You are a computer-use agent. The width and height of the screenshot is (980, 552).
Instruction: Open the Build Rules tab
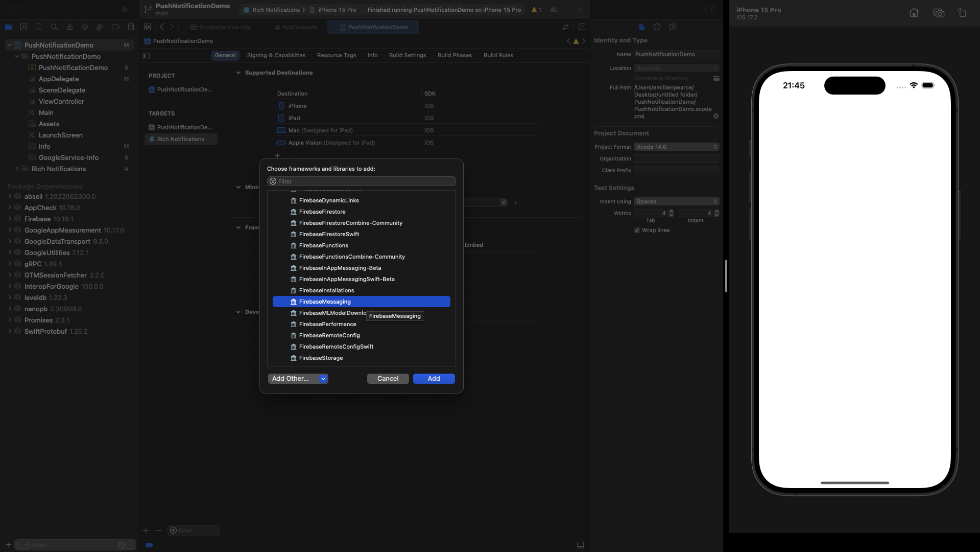pos(498,55)
